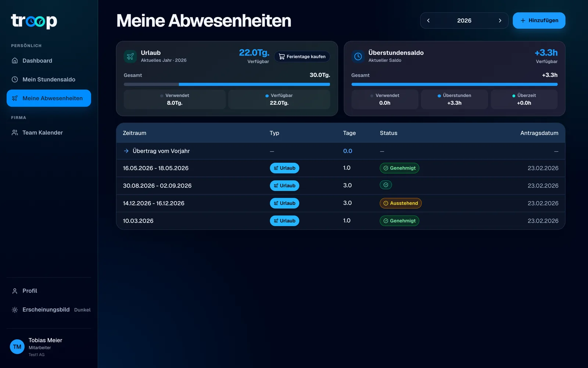The height and width of the screenshot is (368, 588).
Task: Click the Urlaub progress bar
Action: pos(227,84)
